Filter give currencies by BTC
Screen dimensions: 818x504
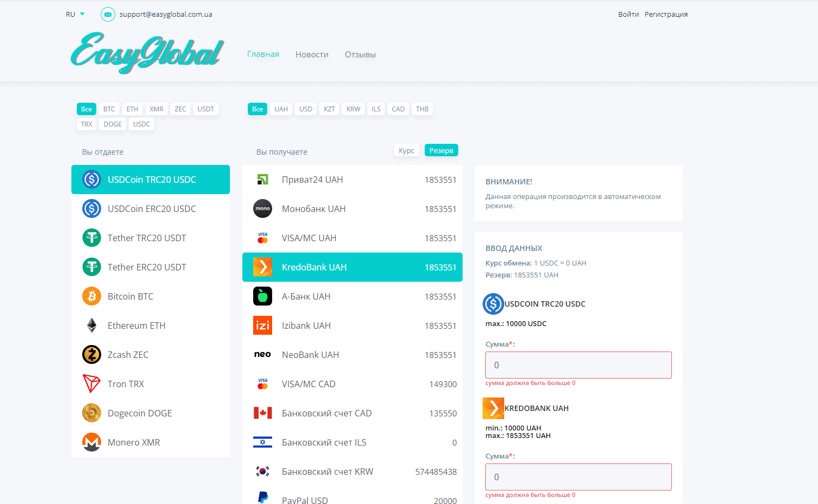(x=109, y=109)
